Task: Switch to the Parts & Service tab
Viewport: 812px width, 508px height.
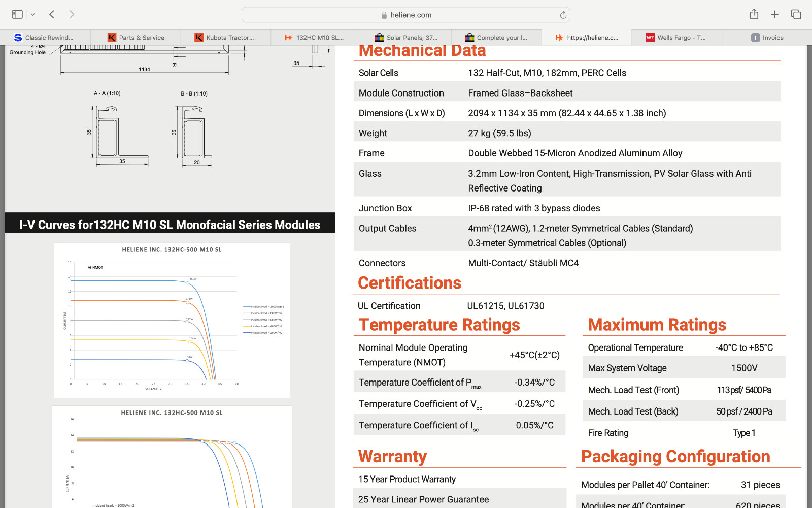Action: [136, 38]
